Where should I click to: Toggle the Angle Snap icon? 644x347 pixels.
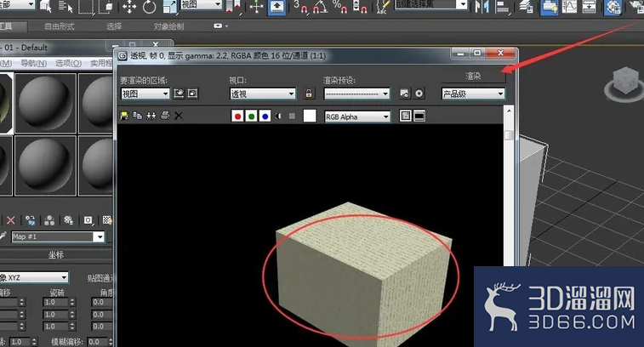pyautogui.click(x=320, y=7)
